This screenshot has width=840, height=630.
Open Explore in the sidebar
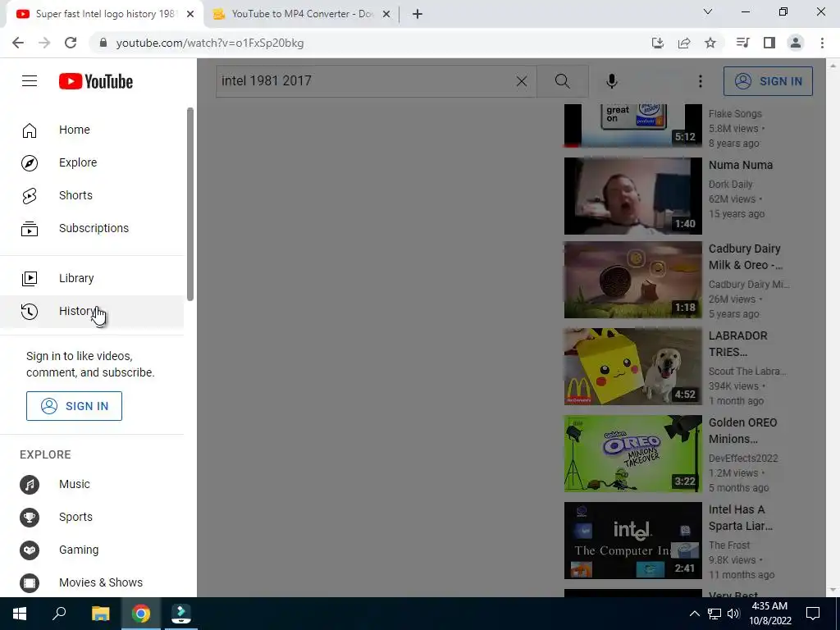[x=92, y=162]
